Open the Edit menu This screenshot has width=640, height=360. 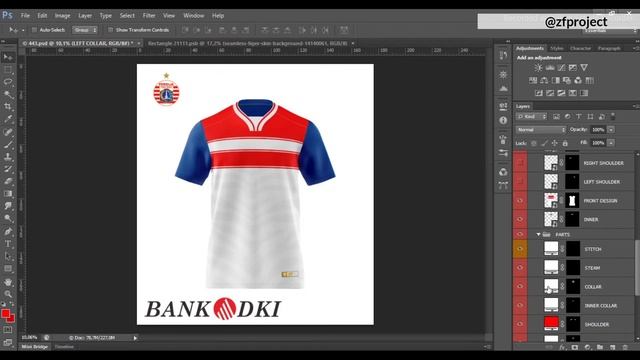tap(42, 16)
